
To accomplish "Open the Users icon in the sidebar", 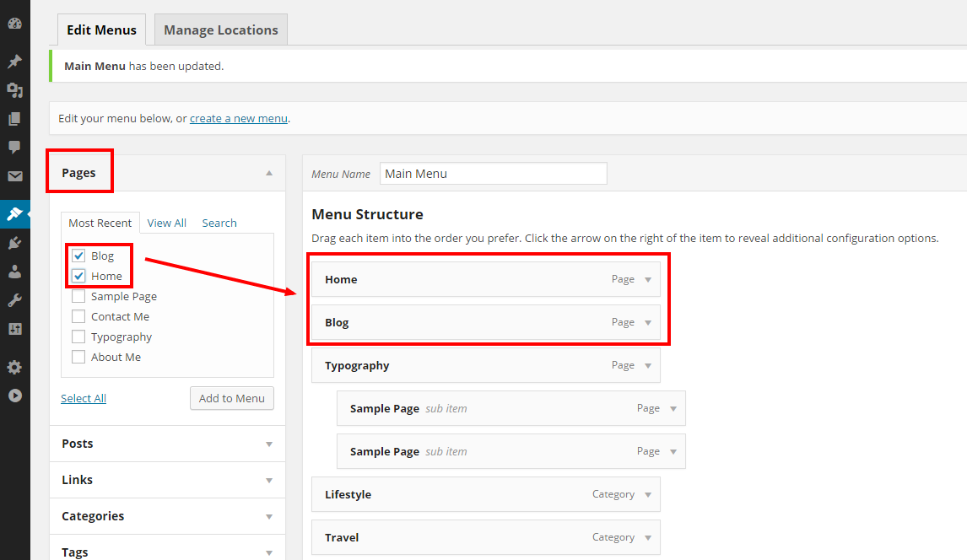I will coord(14,271).
